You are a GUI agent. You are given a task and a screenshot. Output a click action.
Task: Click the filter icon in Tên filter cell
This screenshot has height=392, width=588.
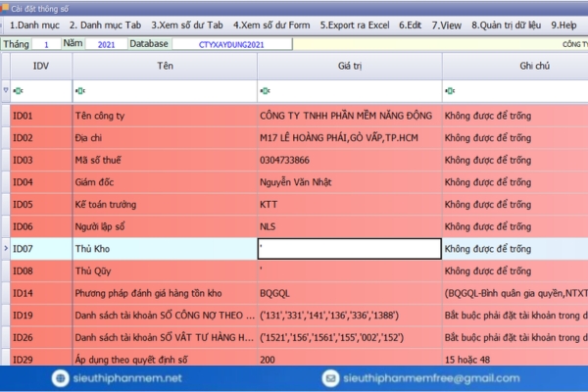(x=80, y=91)
